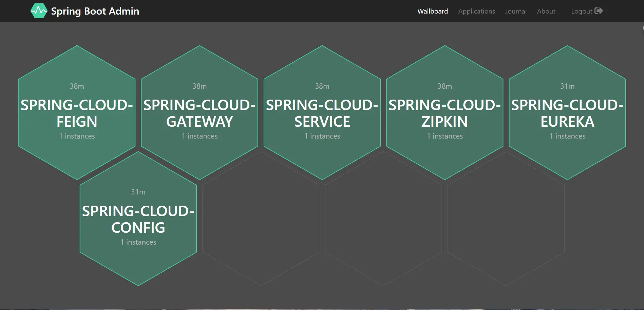The height and width of the screenshot is (310, 644).
Task: Open the SPRING-CLOUD-FEIGN hexagon
Action: (77, 112)
